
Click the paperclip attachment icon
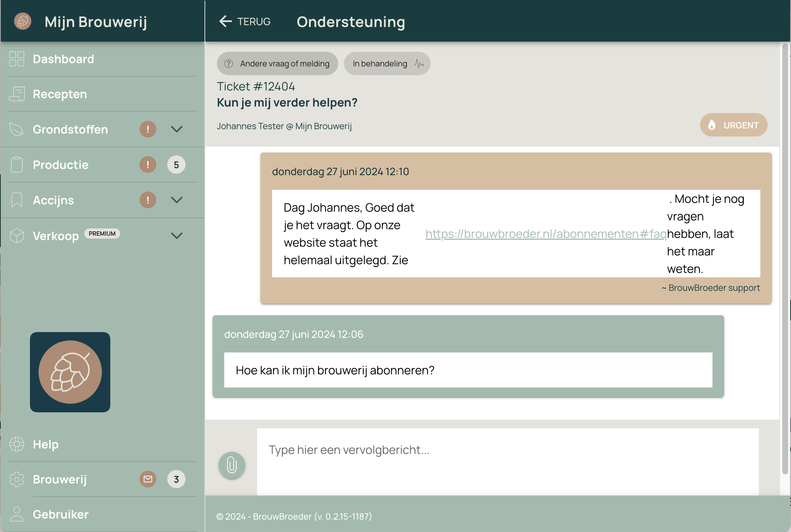click(232, 465)
